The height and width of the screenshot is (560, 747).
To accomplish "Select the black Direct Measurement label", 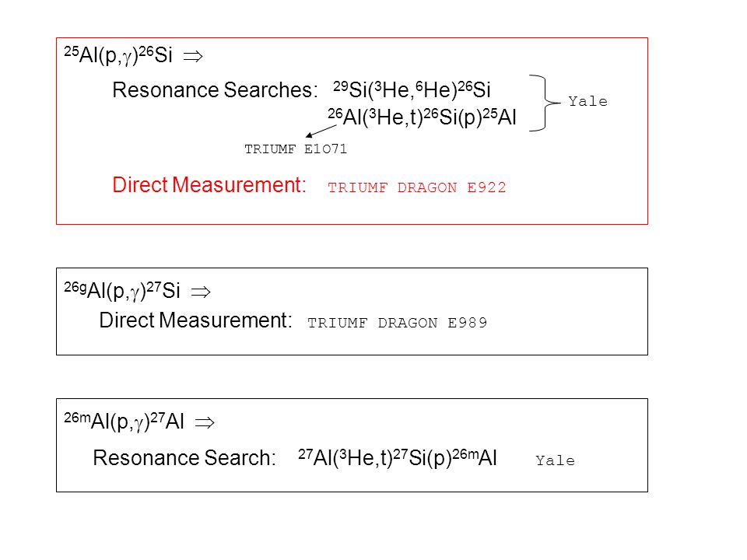I will click(195, 320).
